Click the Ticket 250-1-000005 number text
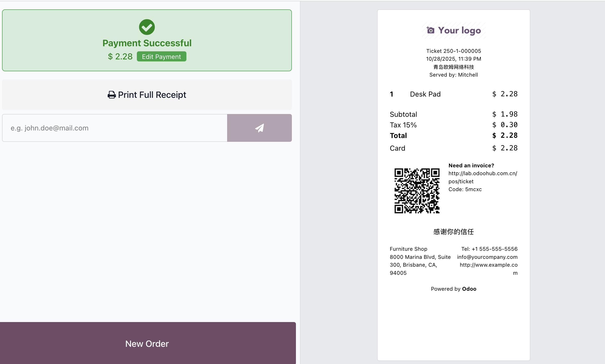Screen dimensions: 605x364 tap(453, 51)
